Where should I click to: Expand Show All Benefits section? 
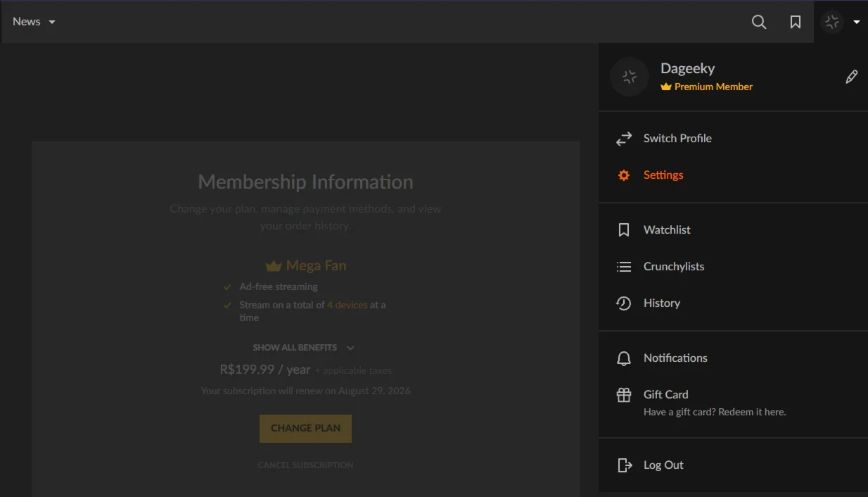(304, 348)
